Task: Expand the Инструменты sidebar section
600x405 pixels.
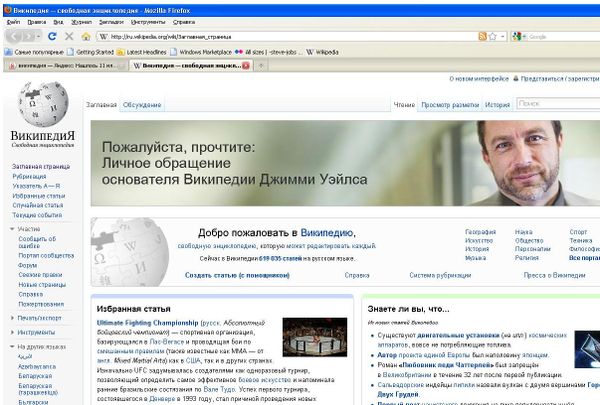Action: point(33,332)
